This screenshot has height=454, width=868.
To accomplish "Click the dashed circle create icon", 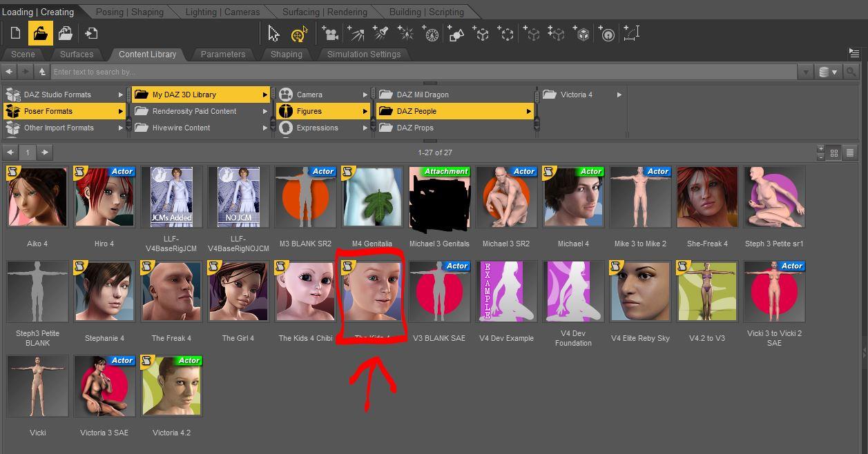I will (506, 33).
